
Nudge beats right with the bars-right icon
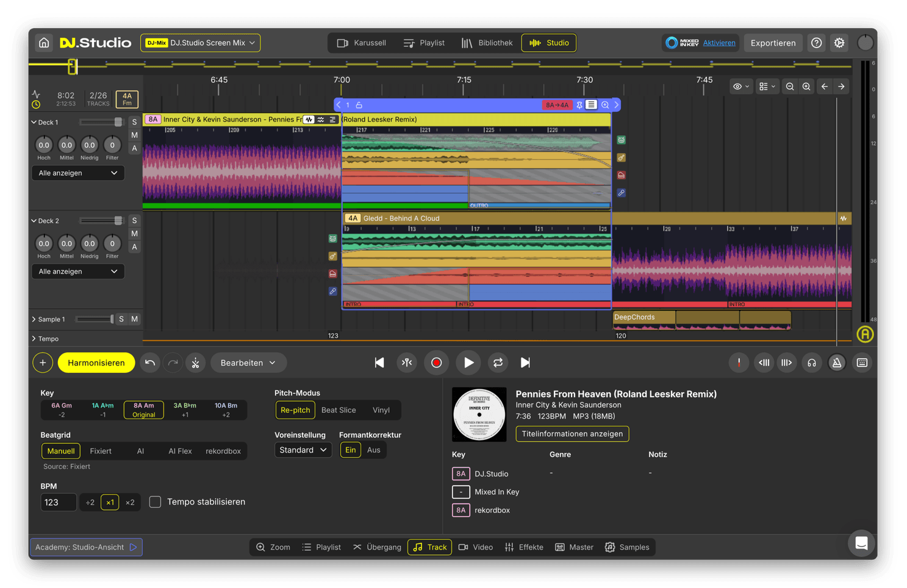[787, 363]
